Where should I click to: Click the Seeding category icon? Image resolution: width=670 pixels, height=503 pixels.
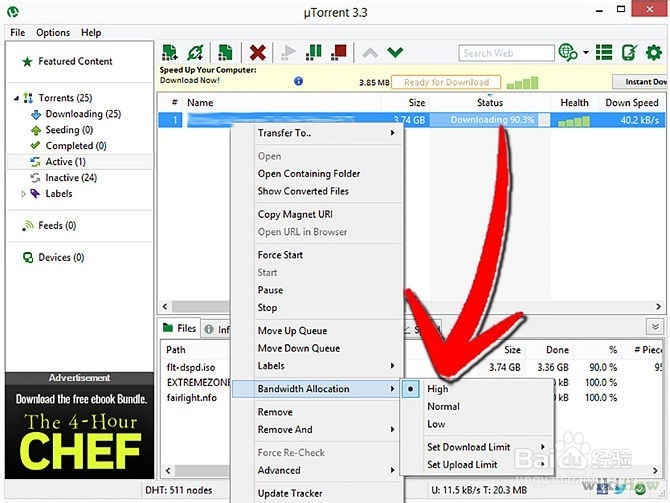(x=36, y=130)
